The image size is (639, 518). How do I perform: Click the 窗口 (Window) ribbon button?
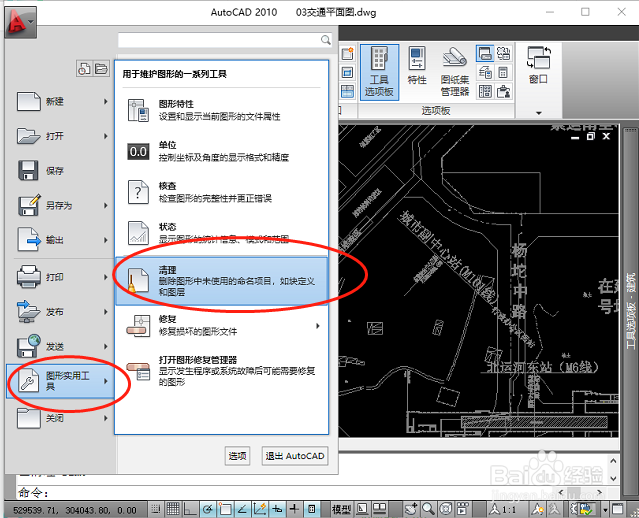[538, 65]
